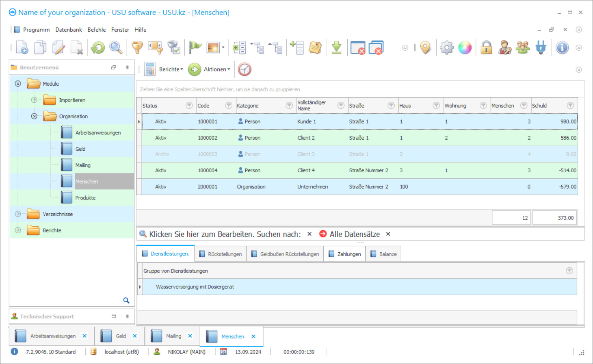Toggle Gruppe von Dienstleistungen filter button

(570, 271)
